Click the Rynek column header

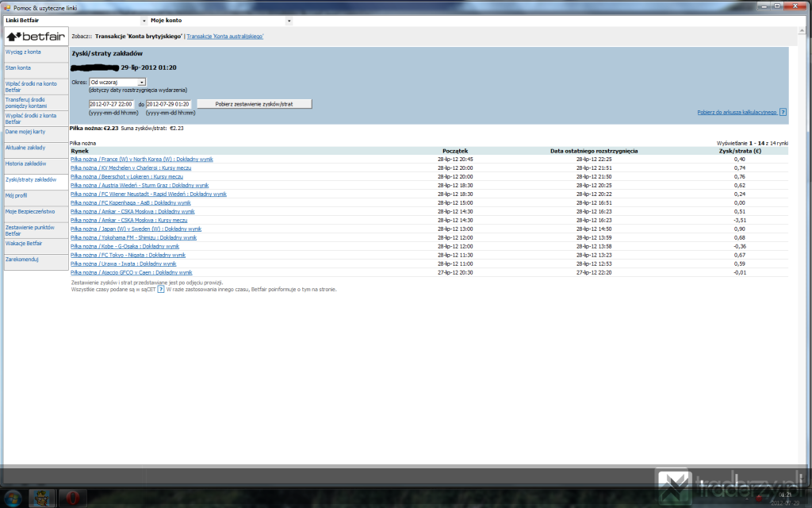coord(80,151)
